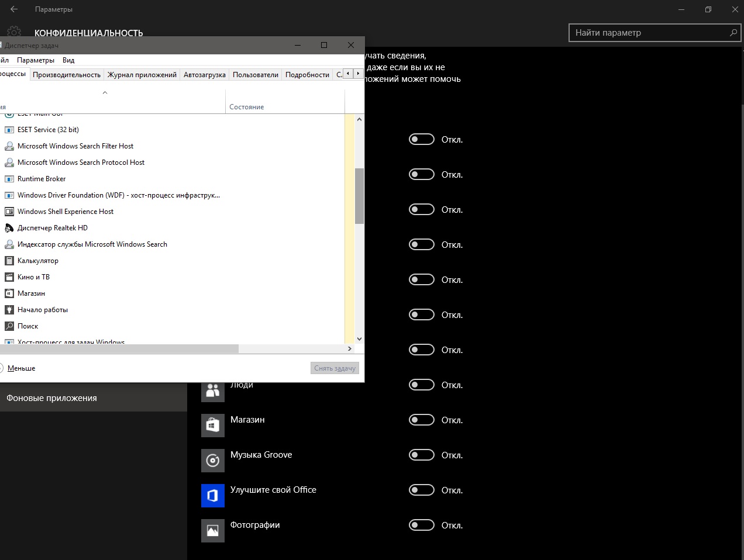Click the Поиск magnifier process icon
Screen dimensions: 744x560
point(9,326)
